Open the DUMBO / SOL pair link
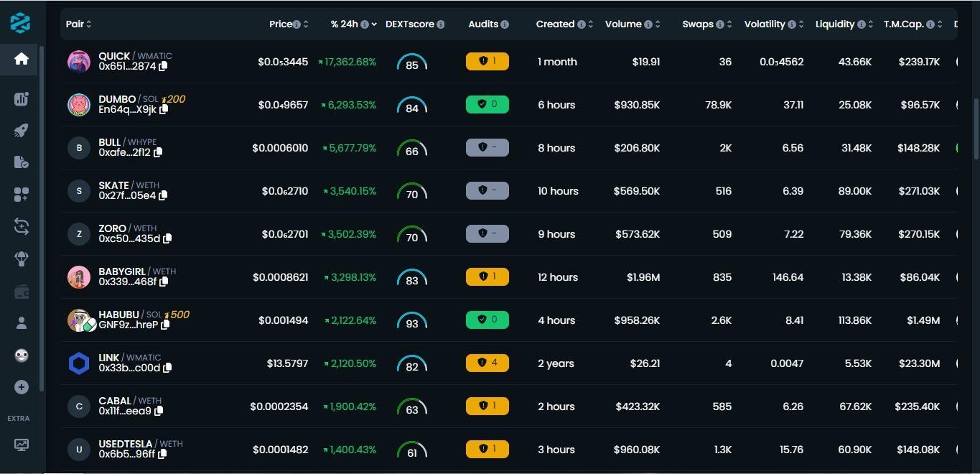The image size is (980, 474). pyautogui.click(x=129, y=98)
